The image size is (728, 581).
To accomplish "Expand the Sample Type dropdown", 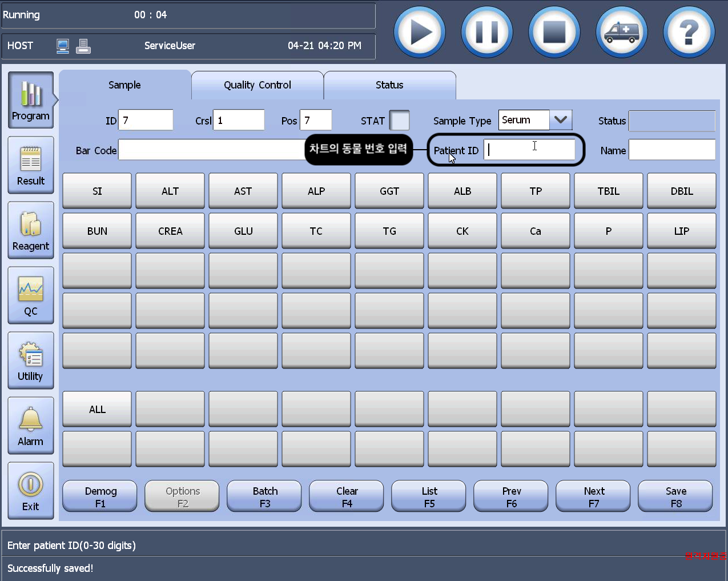I will (x=561, y=120).
